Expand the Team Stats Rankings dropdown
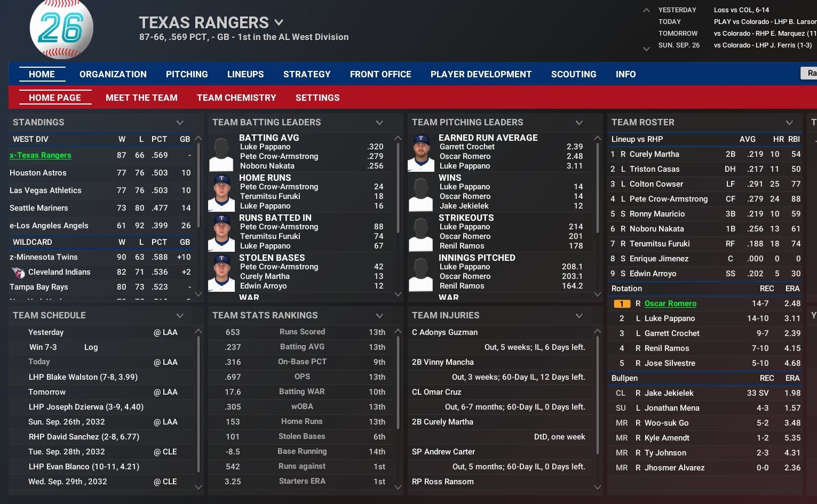Screen dimensions: 817x504 [379, 316]
